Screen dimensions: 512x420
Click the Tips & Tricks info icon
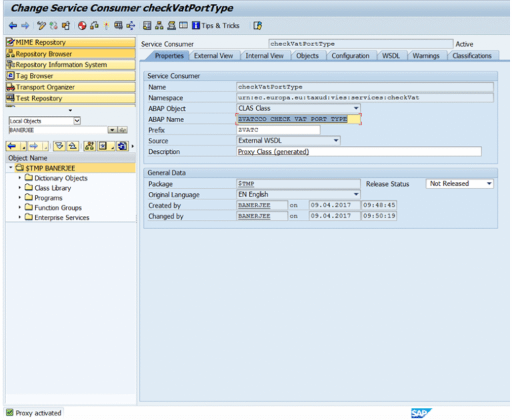pyautogui.click(x=196, y=26)
